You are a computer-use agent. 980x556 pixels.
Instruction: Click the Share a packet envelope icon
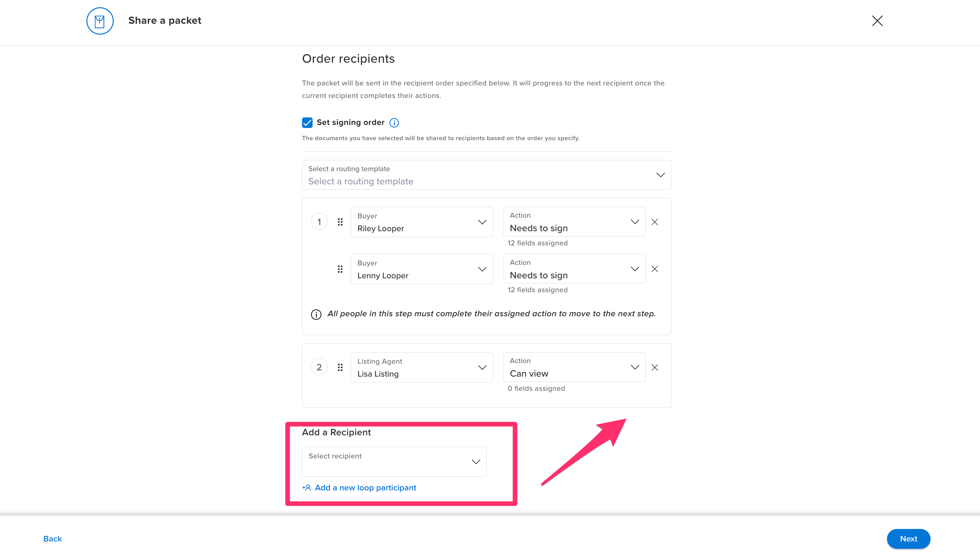100,21
